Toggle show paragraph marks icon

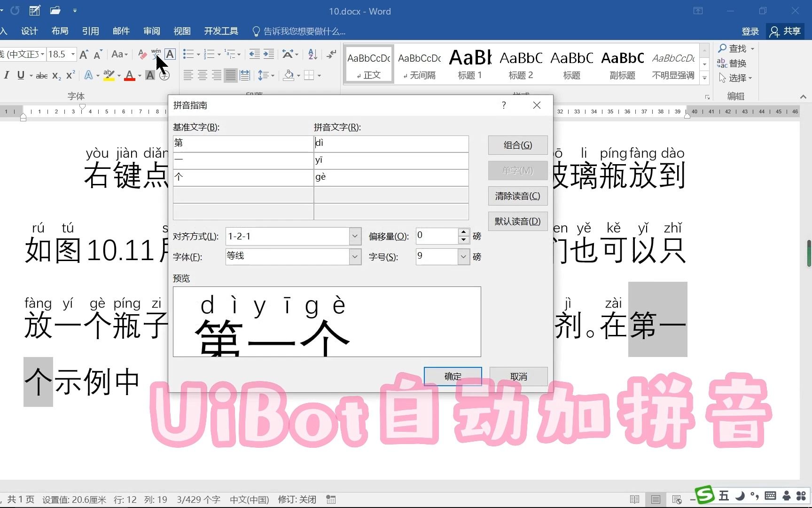[x=331, y=54]
